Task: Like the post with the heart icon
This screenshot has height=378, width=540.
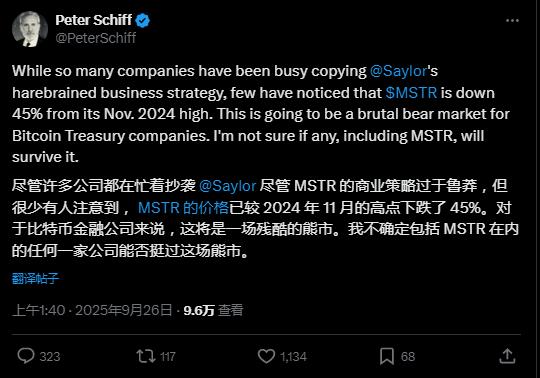Action: [266, 356]
